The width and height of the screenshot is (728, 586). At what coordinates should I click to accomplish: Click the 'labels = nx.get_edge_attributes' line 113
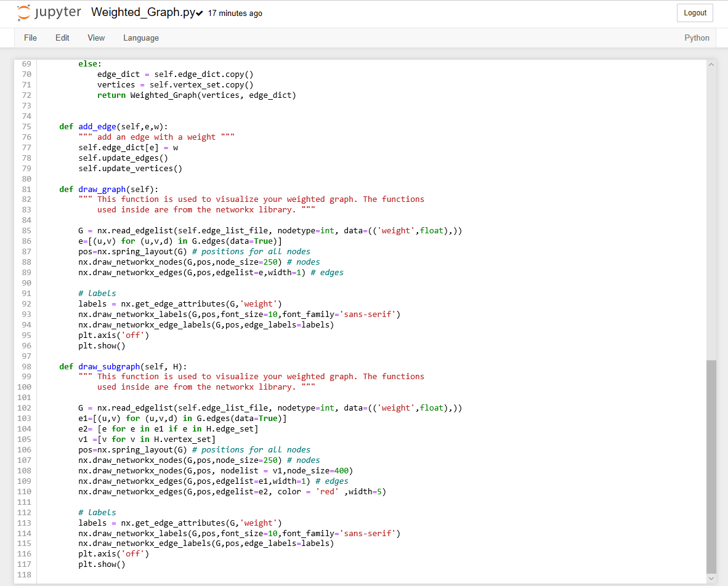(x=180, y=523)
